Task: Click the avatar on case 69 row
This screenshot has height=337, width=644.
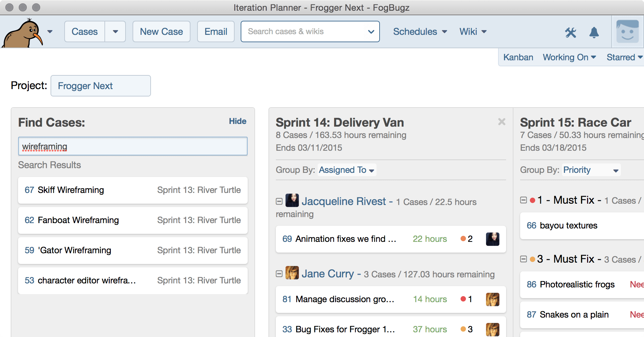Action: point(492,239)
